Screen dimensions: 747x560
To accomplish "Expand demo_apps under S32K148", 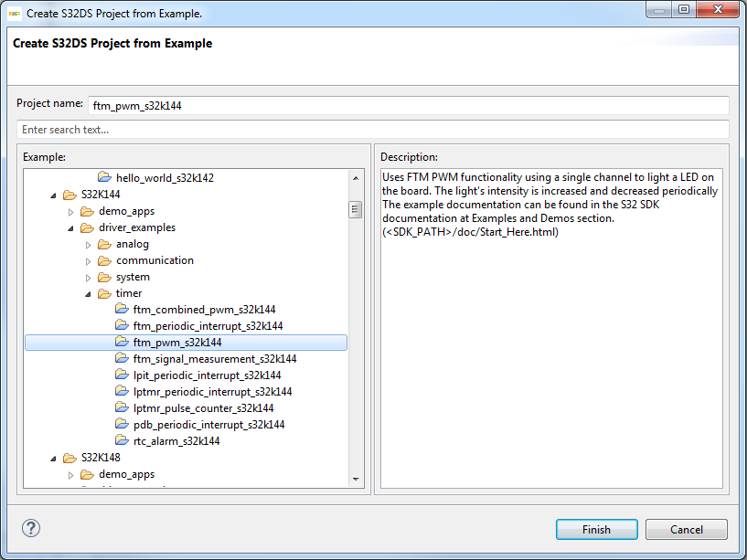I will click(x=70, y=475).
